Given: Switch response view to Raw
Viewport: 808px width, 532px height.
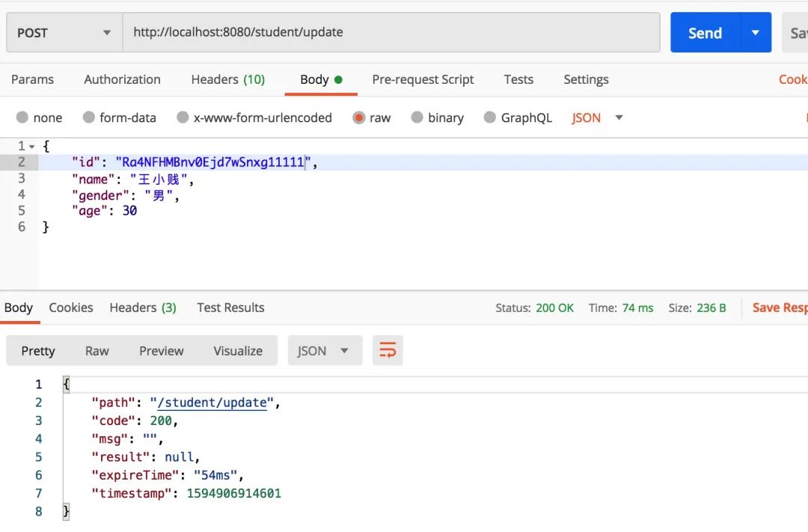Looking at the screenshot, I should point(97,350).
